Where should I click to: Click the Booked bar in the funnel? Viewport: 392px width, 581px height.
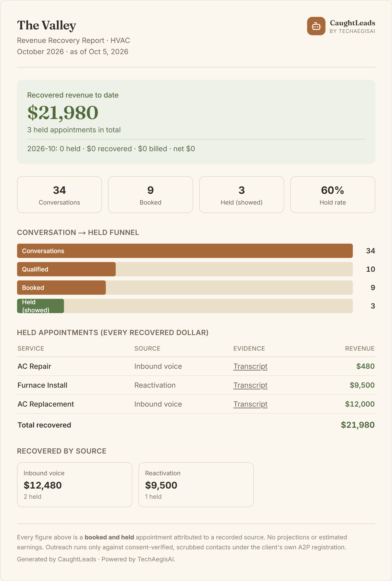(62, 288)
